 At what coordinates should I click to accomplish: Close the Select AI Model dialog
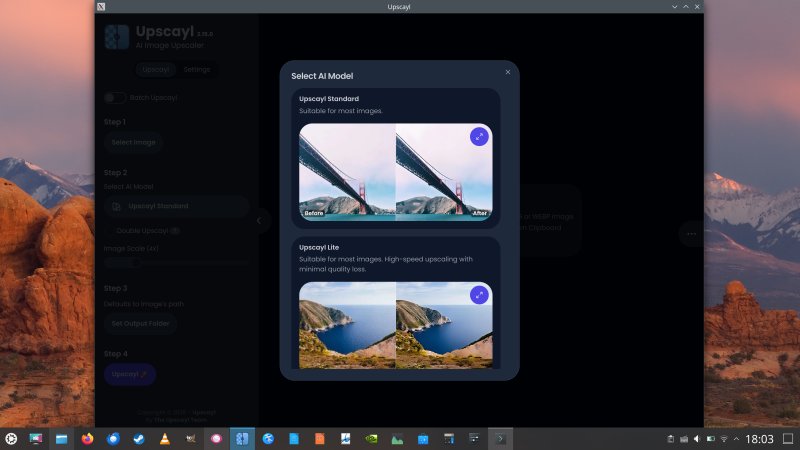click(508, 72)
